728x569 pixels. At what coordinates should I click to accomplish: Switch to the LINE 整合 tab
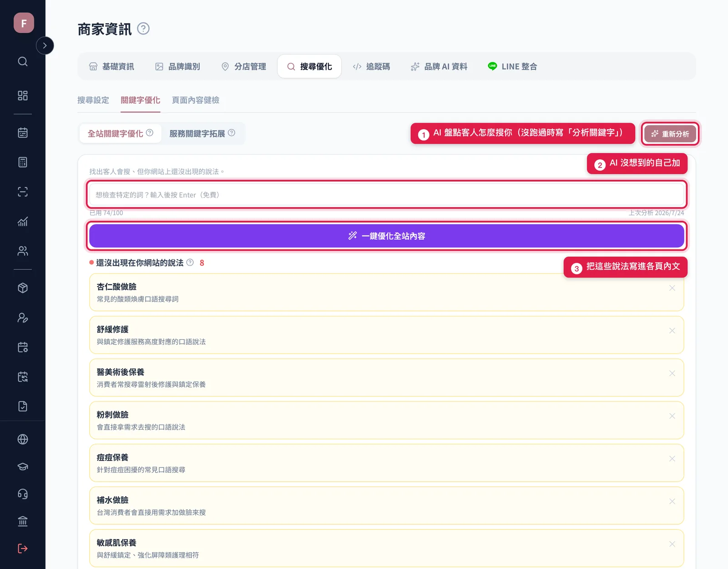pos(512,66)
